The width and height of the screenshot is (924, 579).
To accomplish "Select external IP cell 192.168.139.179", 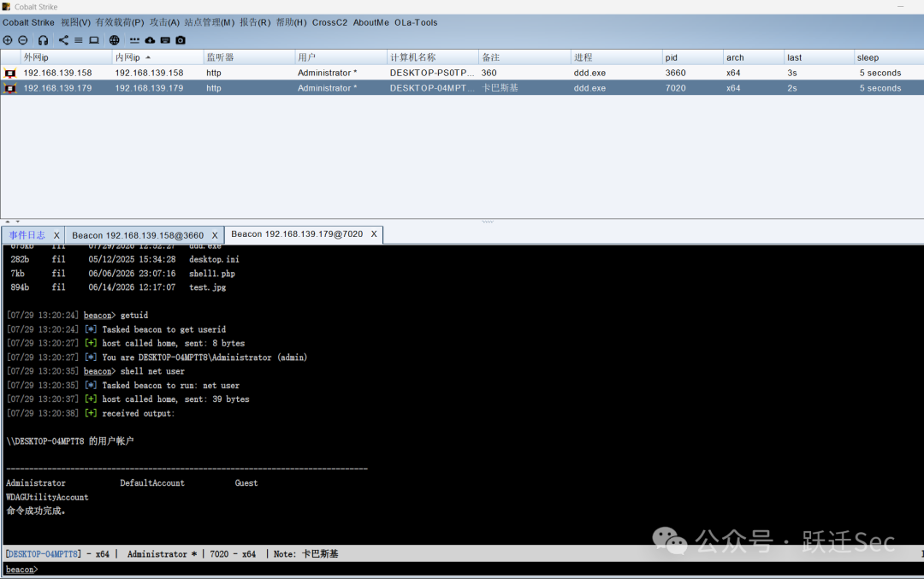I will pos(58,88).
